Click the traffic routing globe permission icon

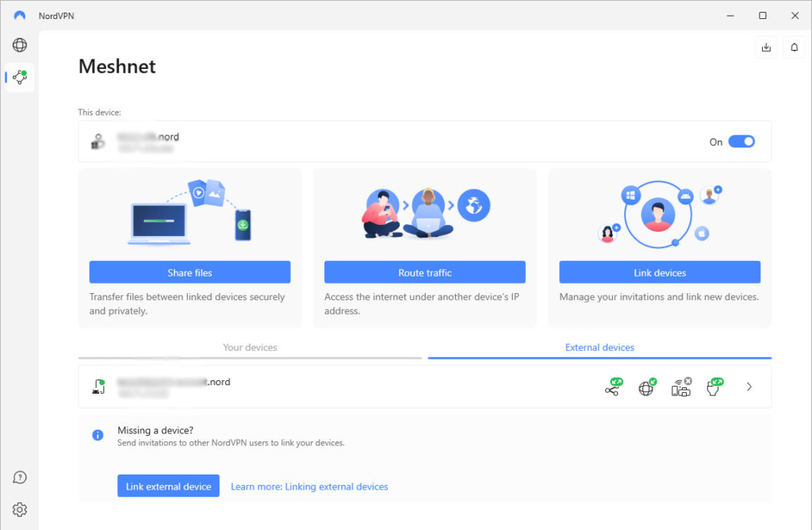646,387
